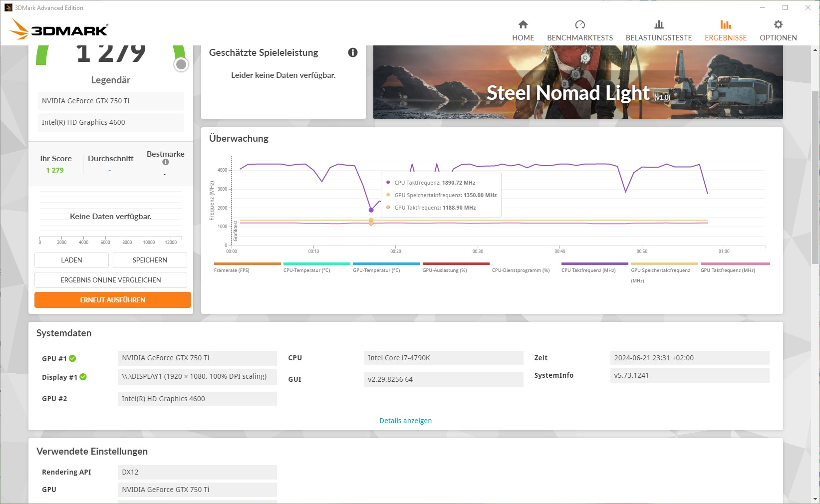Select the Ergebnisse tab
Screen dimensions: 820x504
(726, 30)
